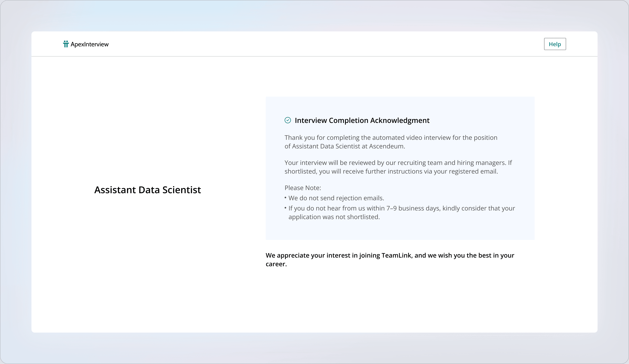Screen dimensions: 629x364
Task: Click bullet dot before rejection emails note
Action: (x=285, y=198)
